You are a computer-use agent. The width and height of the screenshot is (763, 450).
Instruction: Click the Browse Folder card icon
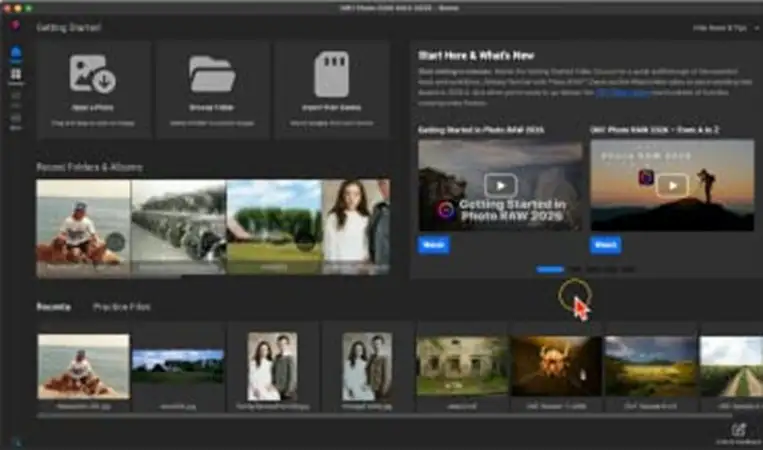[x=212, y=74]
